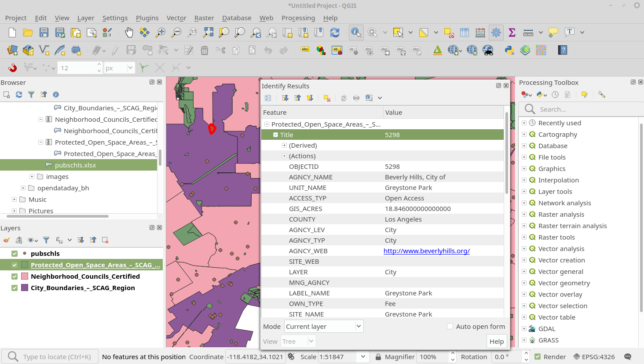Open the Help contents icon

[x=563, y=50]
